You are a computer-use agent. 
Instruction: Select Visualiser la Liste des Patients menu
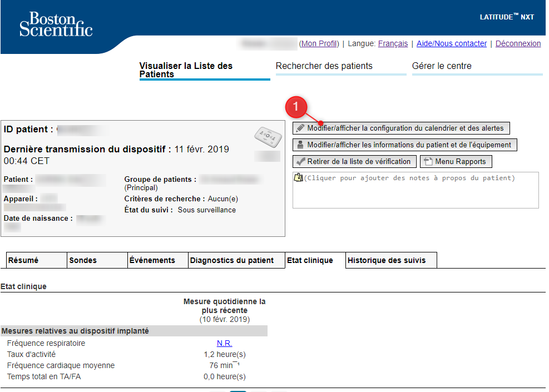(x=205, y=70)
